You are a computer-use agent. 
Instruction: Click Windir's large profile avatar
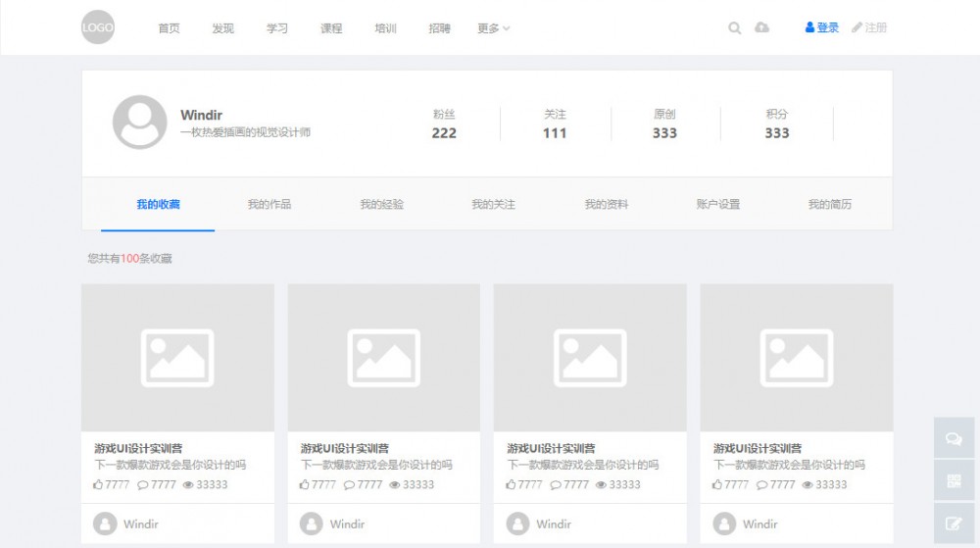point(140,123)
